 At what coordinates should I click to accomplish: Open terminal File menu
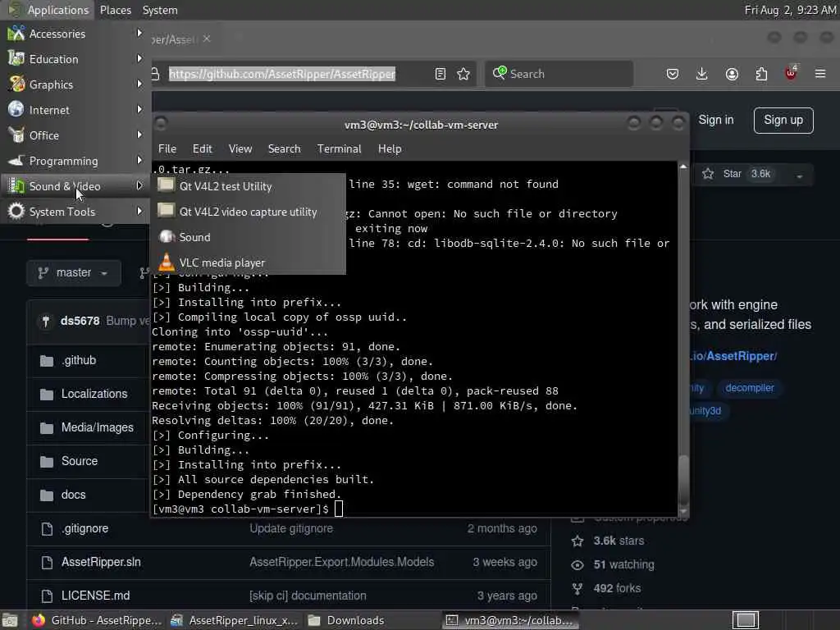point(167,149)
